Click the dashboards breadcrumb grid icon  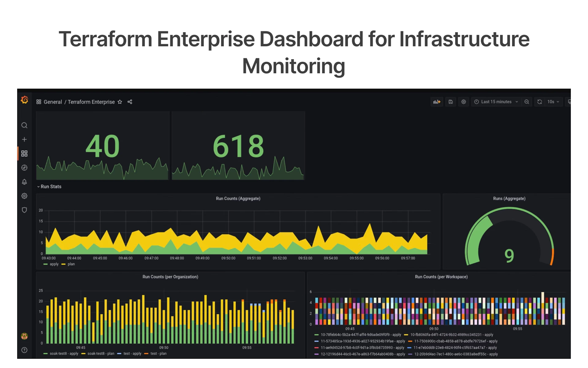[x=39, y=102]
